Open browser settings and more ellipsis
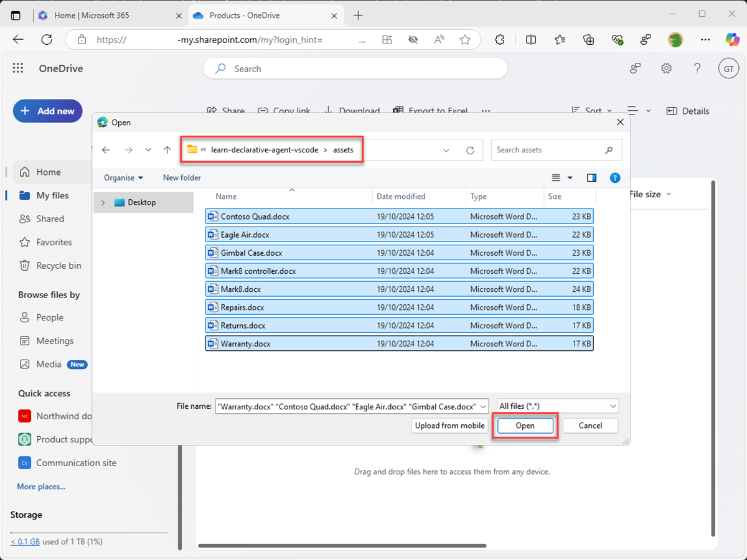The height and width of the screenshot is (560, 747). click(705, 39)
